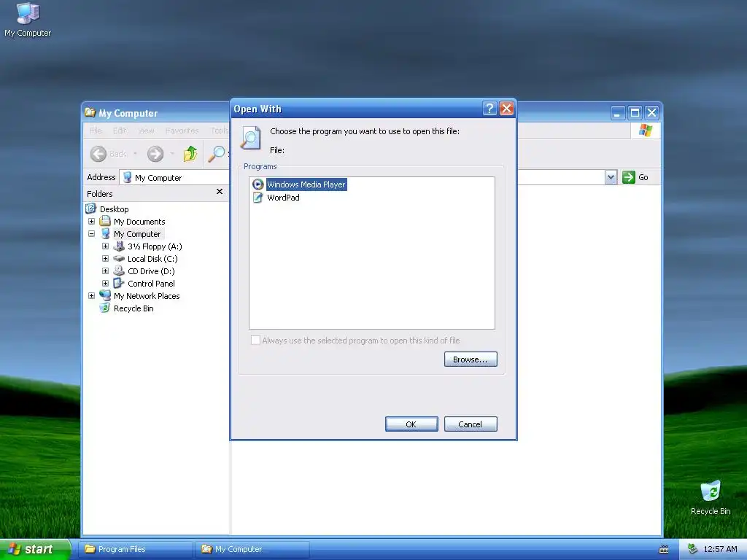Open the Tools menu in My Computer
Screen dimensions: 747x560
click(219, 131)
